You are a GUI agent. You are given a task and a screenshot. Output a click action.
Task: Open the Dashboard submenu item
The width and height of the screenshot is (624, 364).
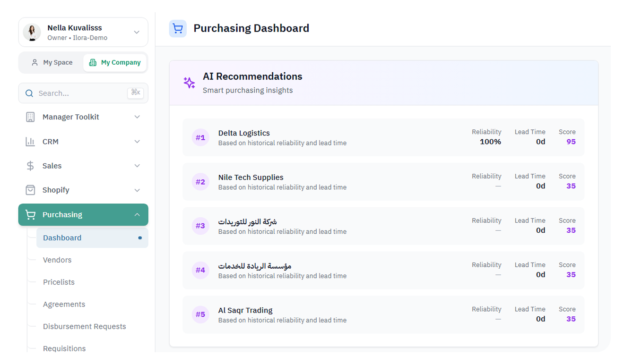point(92,238)
